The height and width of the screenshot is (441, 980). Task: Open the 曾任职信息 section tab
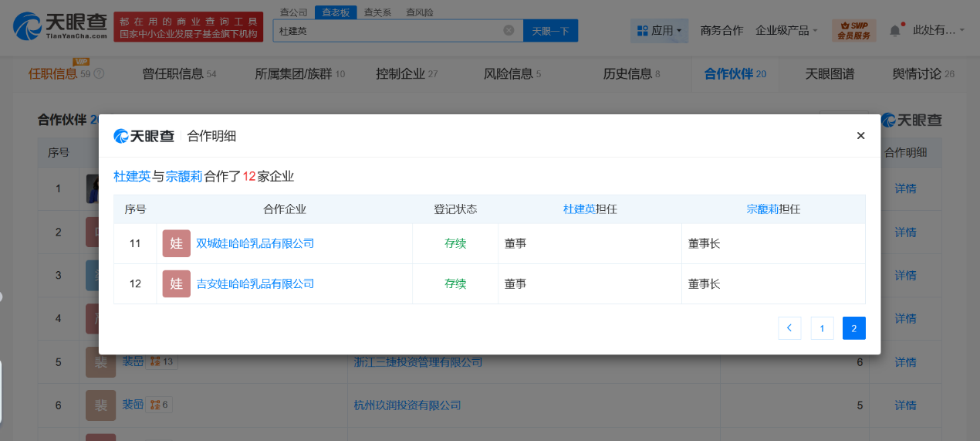(179, 74)
